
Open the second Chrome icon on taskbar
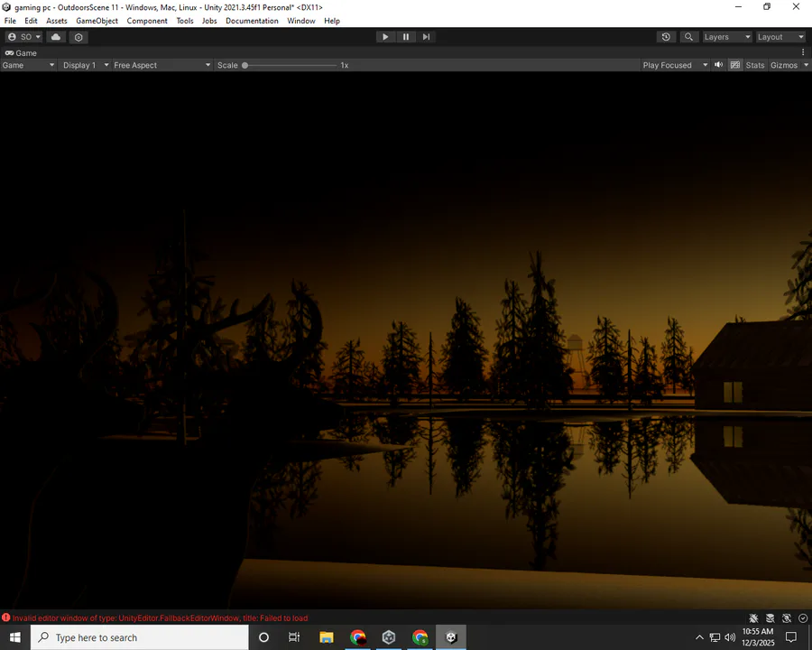pyautogui.click(x=420, y=637)
